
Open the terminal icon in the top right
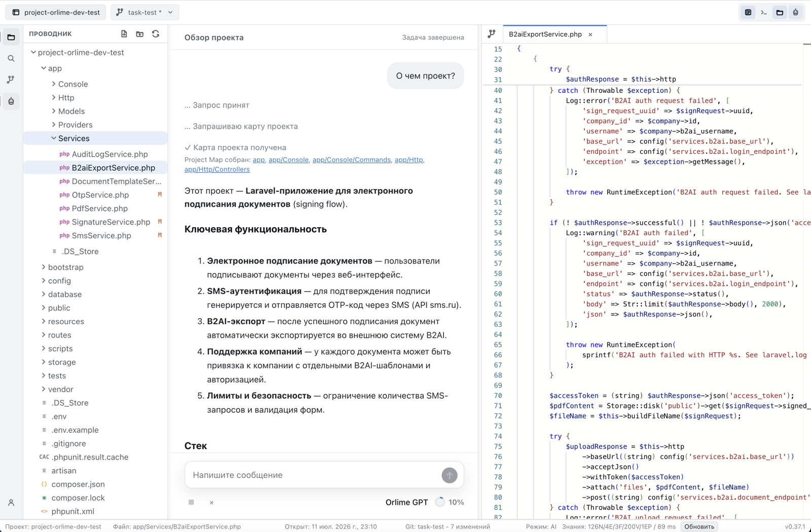click(x=764, y=12)
